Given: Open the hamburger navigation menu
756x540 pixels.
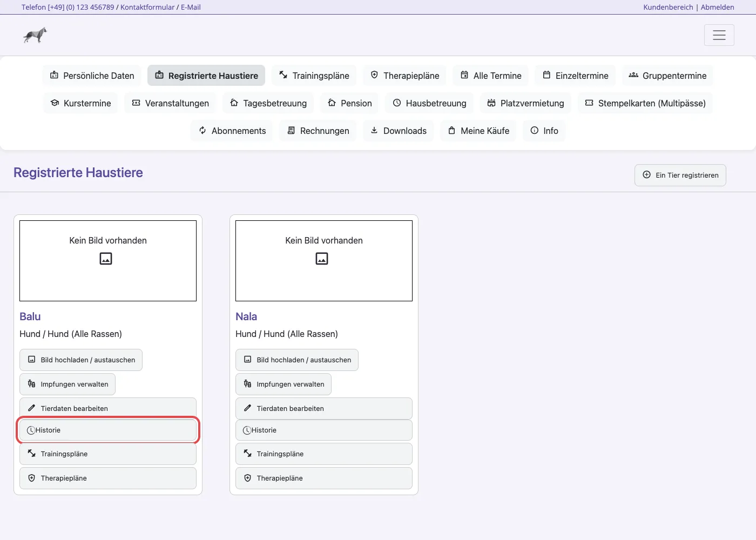Looking at the screenshot, I should point(719,35).
